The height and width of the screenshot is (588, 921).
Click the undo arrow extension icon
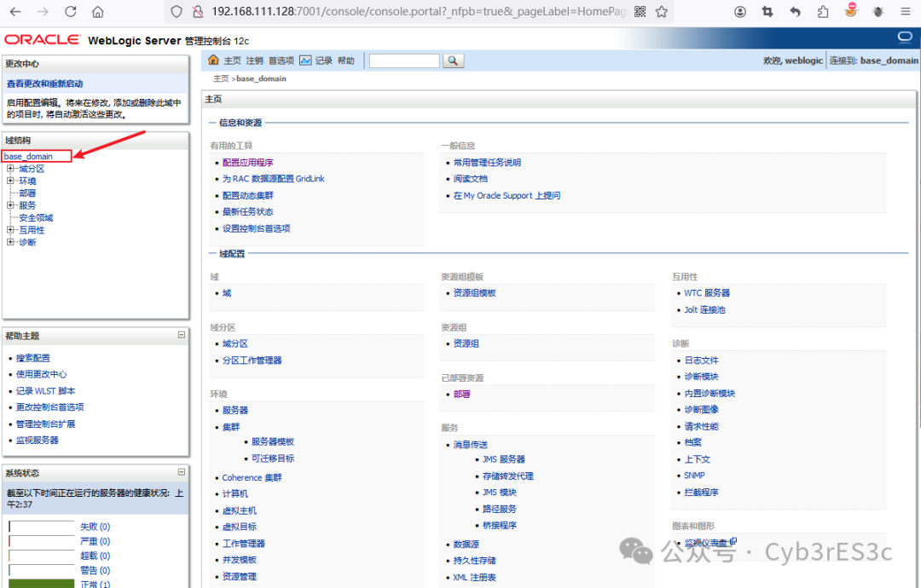pos(796,12)
